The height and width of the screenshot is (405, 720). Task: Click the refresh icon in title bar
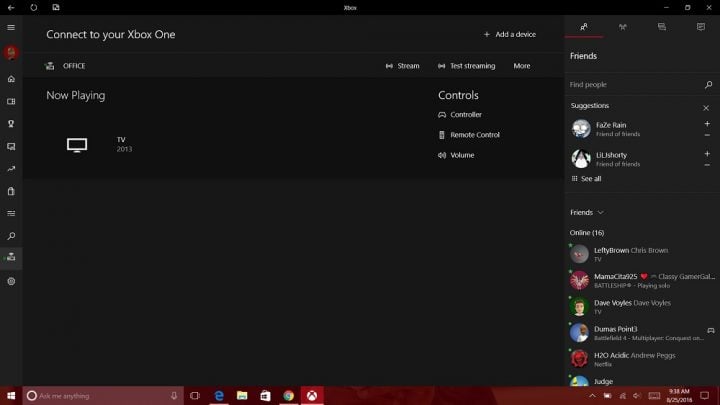point(34,7)
